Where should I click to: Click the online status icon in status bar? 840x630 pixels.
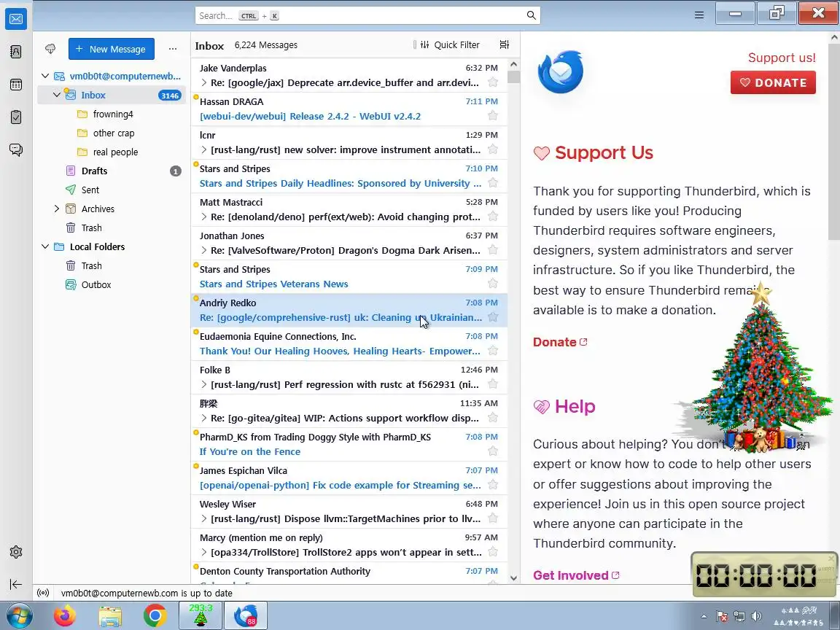click(x=44, y=593)
